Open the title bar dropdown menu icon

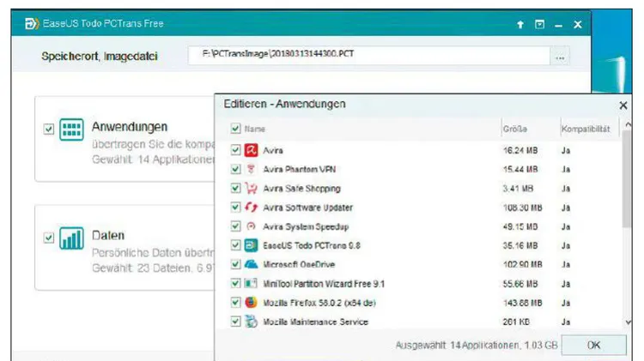tap(540, 25)
